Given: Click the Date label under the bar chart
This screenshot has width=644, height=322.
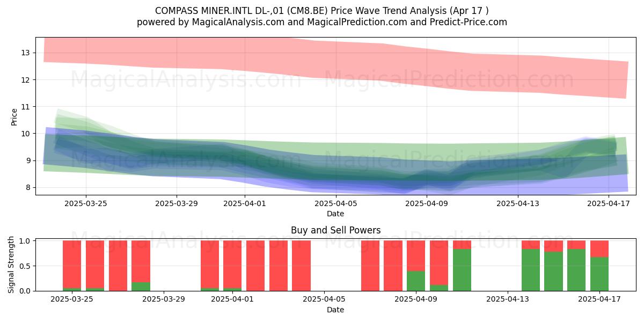Looking at the screenshot, I should point(335,310).
